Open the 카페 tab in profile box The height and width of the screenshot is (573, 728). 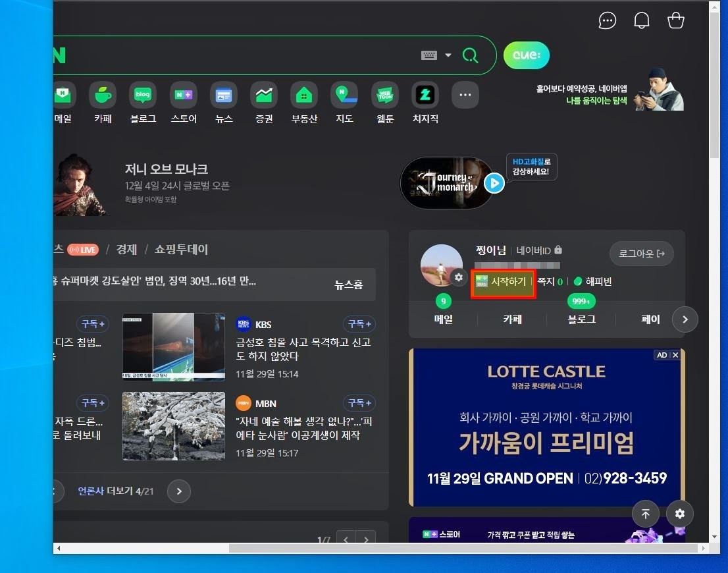coord(513,319)
